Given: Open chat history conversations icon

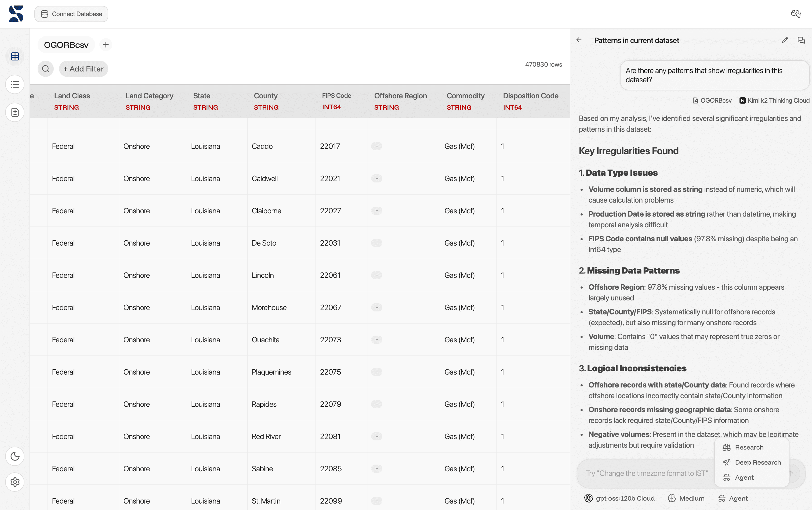Looking at the screenshot, I should click(x=801, y=40).
